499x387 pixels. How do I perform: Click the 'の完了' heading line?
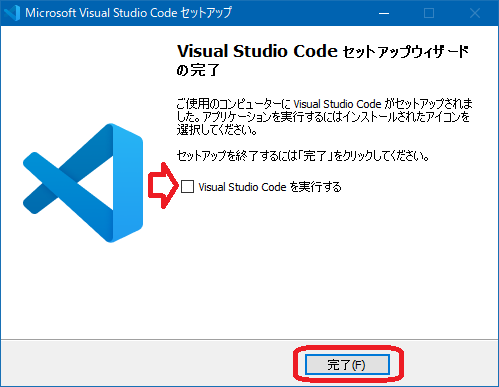tap(198, 70)
